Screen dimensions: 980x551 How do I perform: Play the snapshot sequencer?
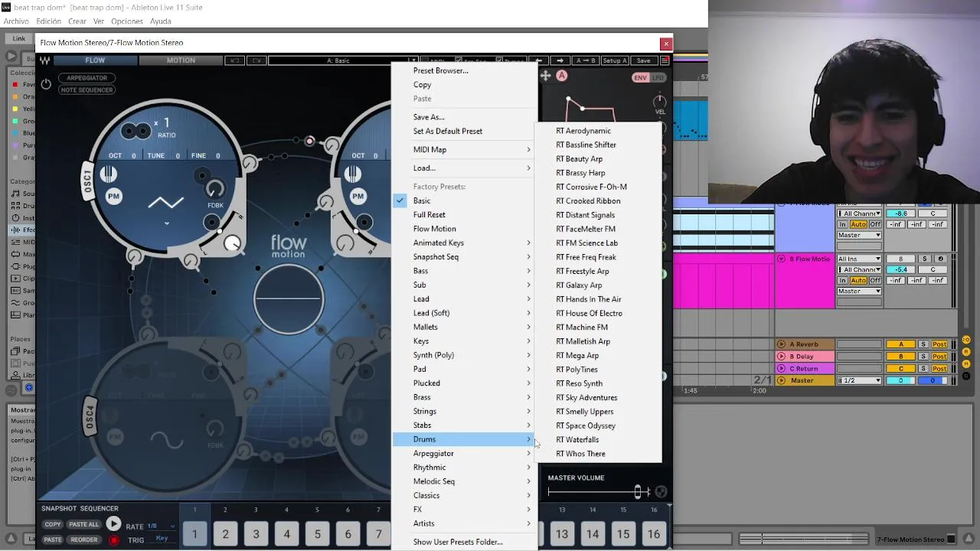(113, 524)
